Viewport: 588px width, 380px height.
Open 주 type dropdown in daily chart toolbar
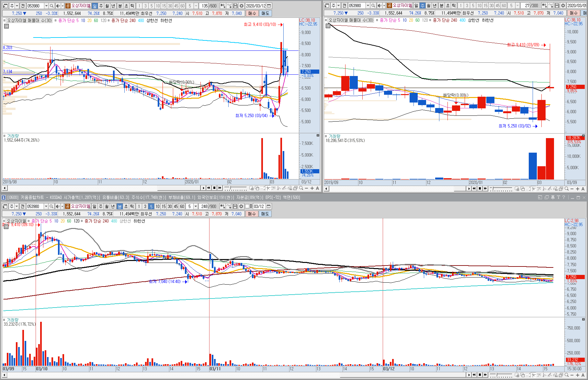coord(17,6)
